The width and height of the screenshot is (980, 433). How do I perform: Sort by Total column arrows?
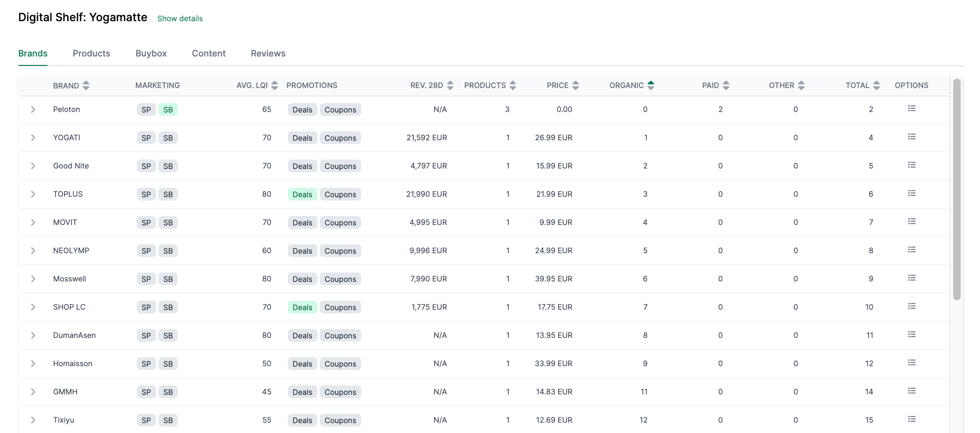[877, 85]
